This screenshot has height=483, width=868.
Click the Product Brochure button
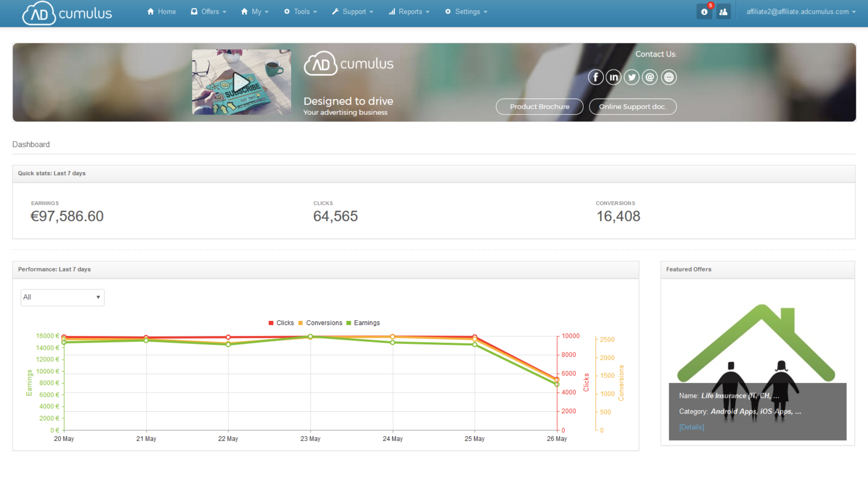click(539, 107)
